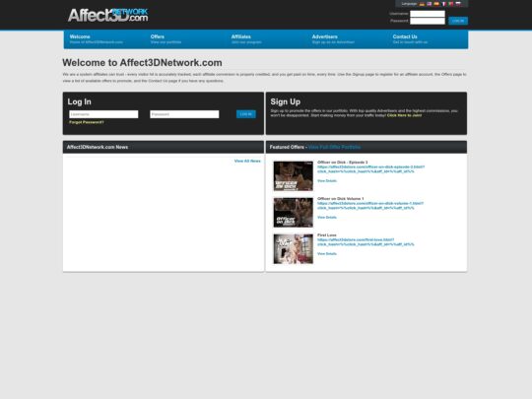
Task: Click View Details under Volume 1 offer
Action: pyautogui.click(x=327, y=217)
